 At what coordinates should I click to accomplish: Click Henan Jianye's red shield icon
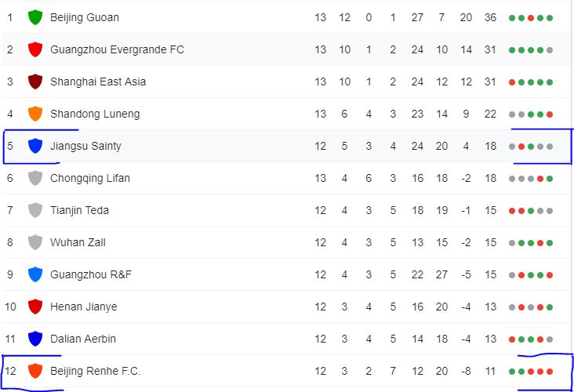[35, 307]
